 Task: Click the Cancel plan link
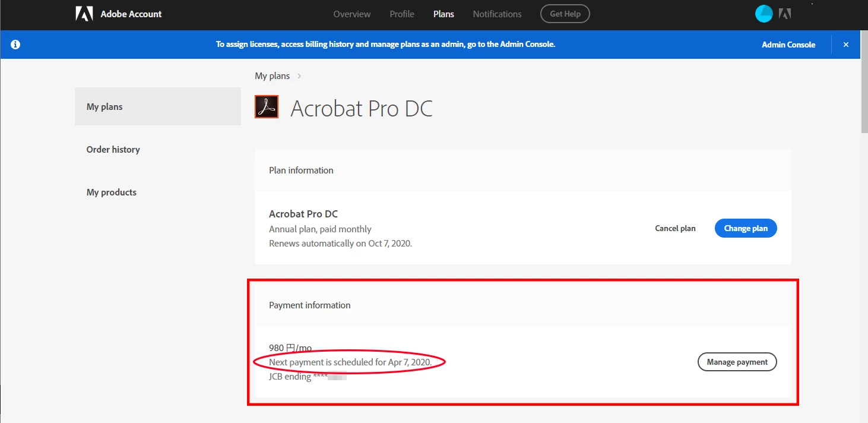click(x=675, y=228)
